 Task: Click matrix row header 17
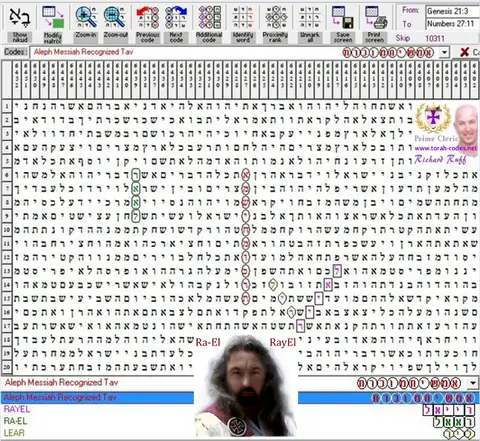pos(7,326)
